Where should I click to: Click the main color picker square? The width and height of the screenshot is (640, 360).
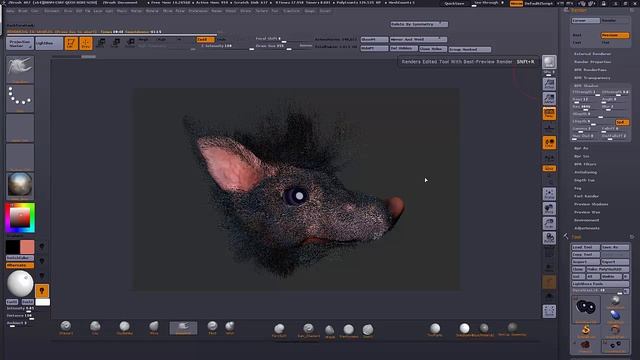[20, 218]
